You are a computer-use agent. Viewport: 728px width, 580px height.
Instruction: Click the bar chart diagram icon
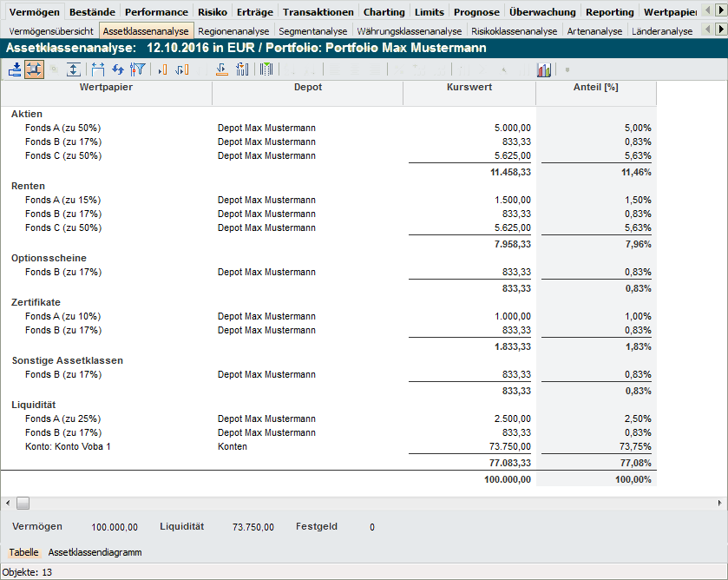[544, 69]
